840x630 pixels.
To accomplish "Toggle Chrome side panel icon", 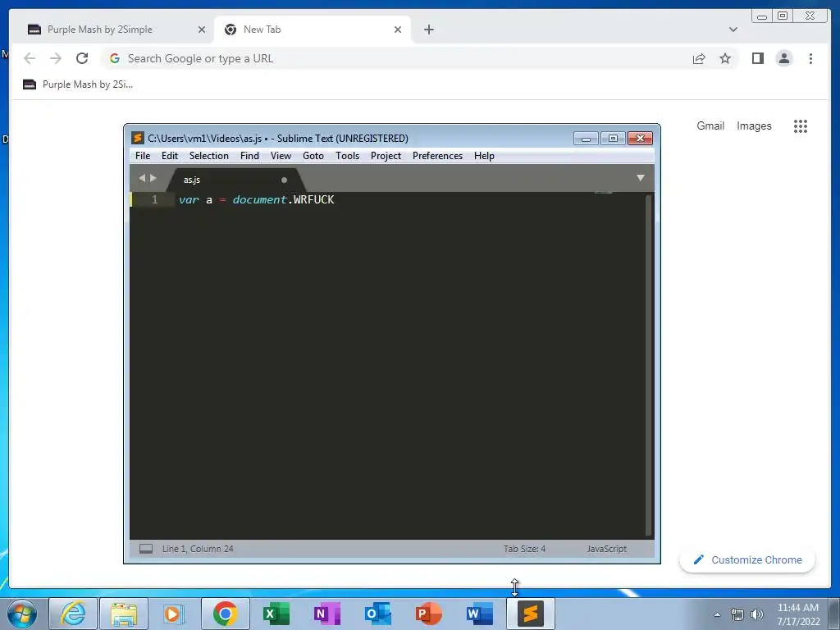I will click(x=757, y=58).
